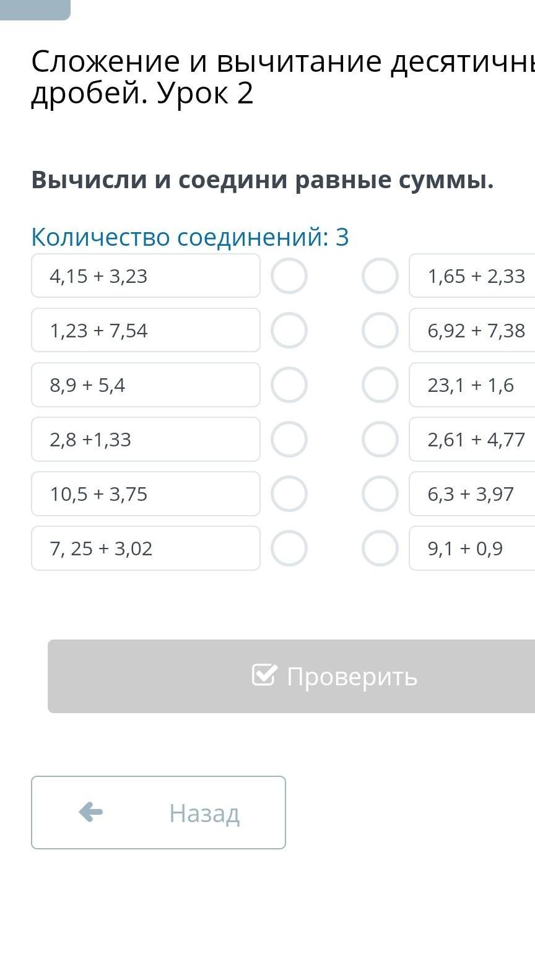Click the checkmark icon on Проверить
The width and height of the screenshot is (535, 980).
tap(264, 675)
